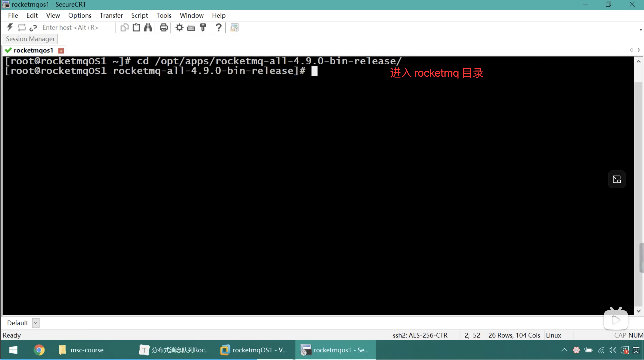The height and width of the screenshot is (360, 644).
Task: Open the Options menu
Action: (x=80, y=16)
